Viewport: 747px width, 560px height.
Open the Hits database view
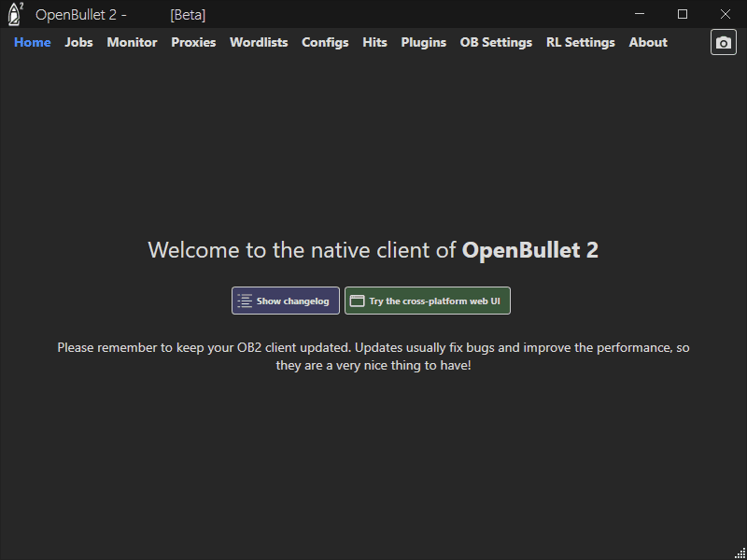[x=374, y=42]
